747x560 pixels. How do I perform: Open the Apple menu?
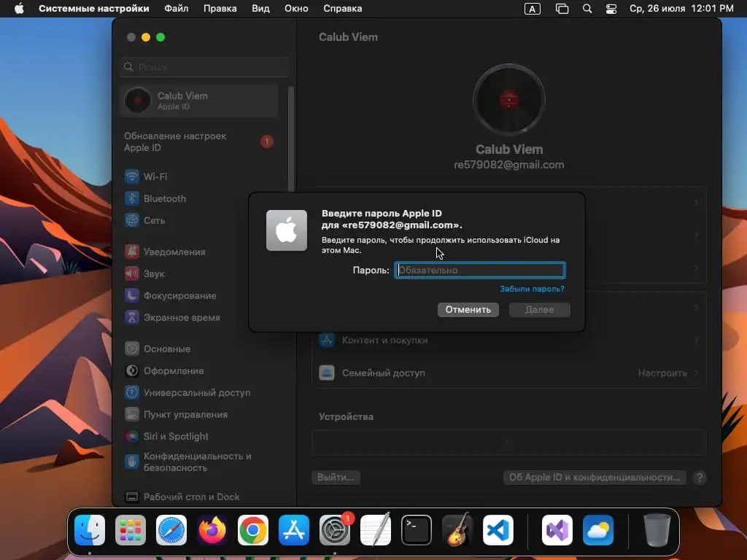pyautogui.click(x=19, y=9)
